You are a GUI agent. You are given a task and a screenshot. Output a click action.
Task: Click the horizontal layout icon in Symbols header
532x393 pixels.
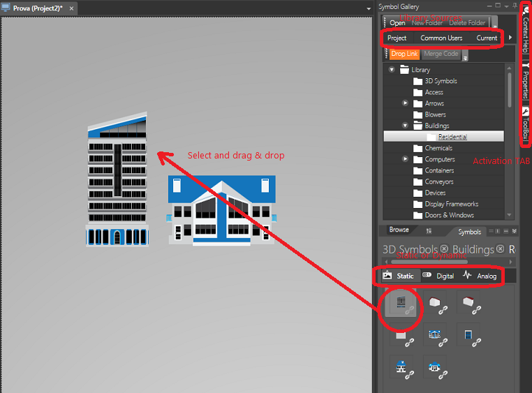[491, 231]
